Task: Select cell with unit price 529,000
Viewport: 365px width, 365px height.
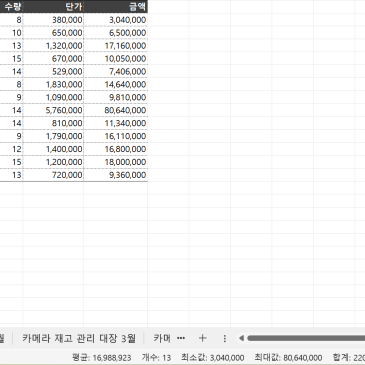Action: click(53, 72)
